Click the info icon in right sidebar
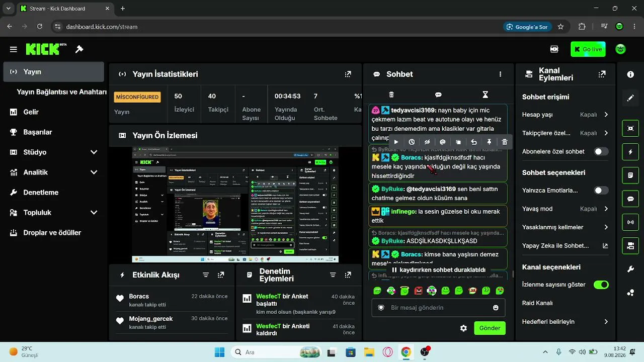Viewport: 644px width, 362px height. [x=630, y=74]
